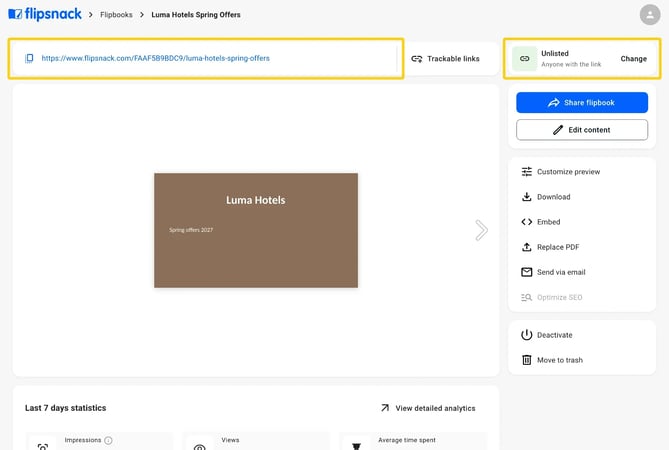Viewport: 669px width, 450px height.
Task: Click the Last 7 days statistics heading
Action: pos(65,408)
